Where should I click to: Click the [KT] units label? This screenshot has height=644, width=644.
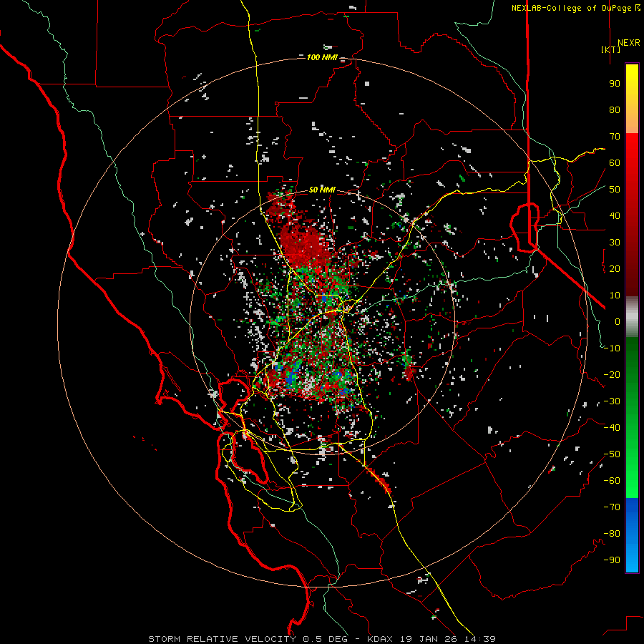[611, 49]
